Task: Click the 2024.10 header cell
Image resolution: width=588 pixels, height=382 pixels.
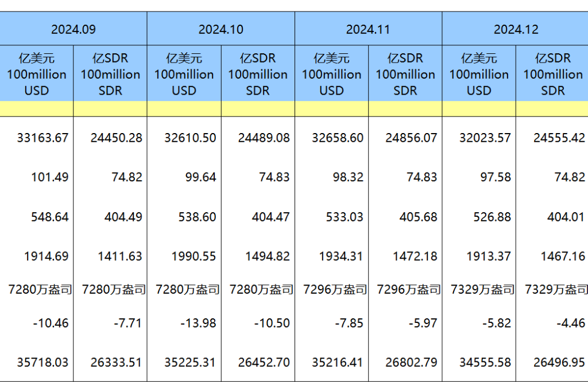Action: (x=220, y=29)
